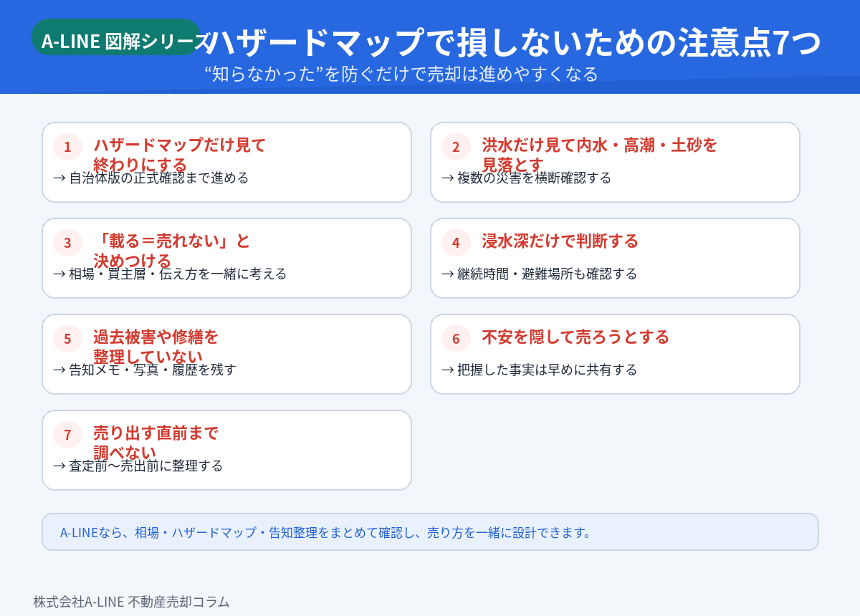Click the number 2 circle badge
Screen dimensions: 860x616
tap(456, 147)
